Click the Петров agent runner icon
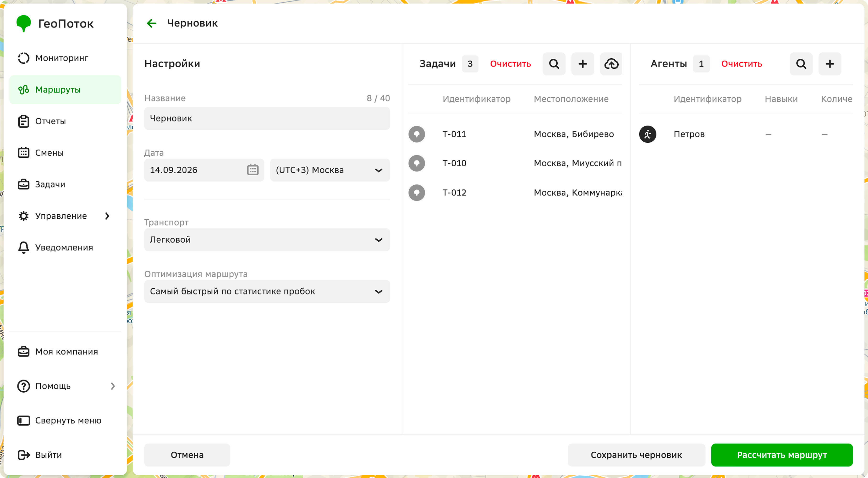The width and height of the screenshot is (868, 478). [648, 134]
